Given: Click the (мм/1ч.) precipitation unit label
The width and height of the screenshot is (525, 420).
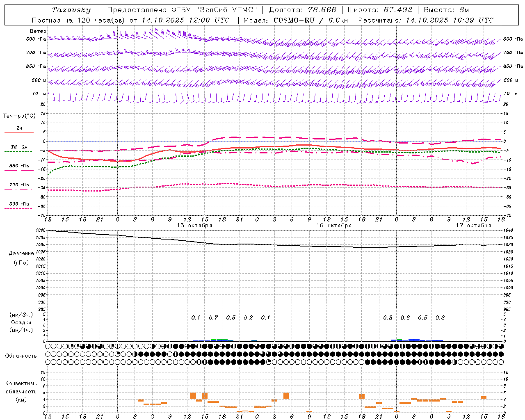Looking at the screenshot, I should 21,330.
